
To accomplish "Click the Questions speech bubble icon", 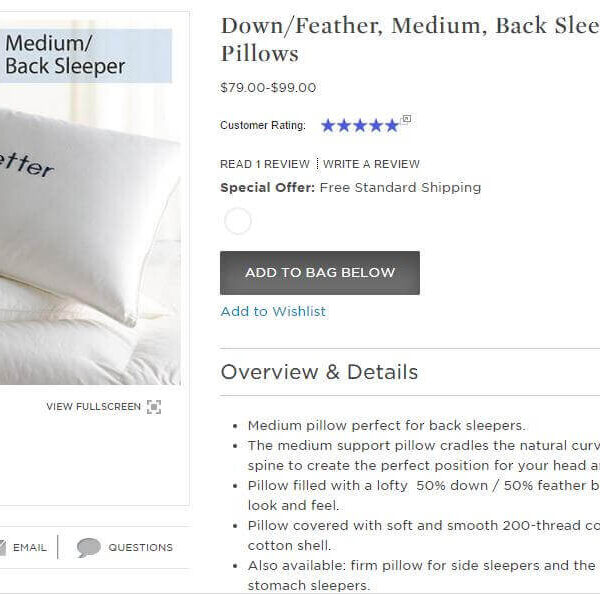I will pos(88,547).
